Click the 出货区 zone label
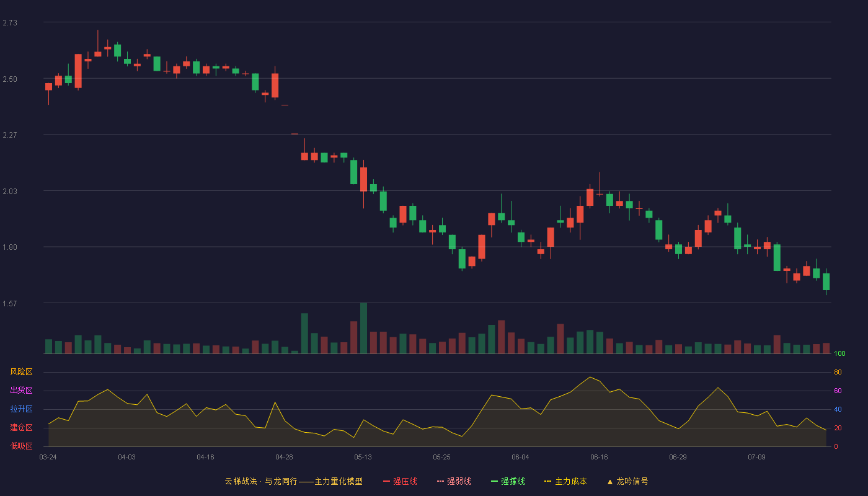The width and height of the screenshot is (868, 496). (21, 391)
